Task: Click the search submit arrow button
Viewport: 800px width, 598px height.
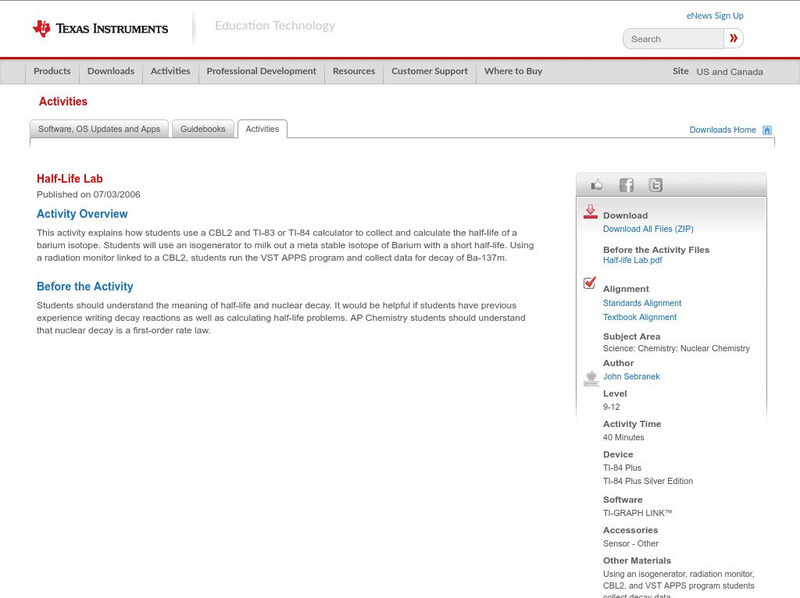Action: [x=733, y=38]
